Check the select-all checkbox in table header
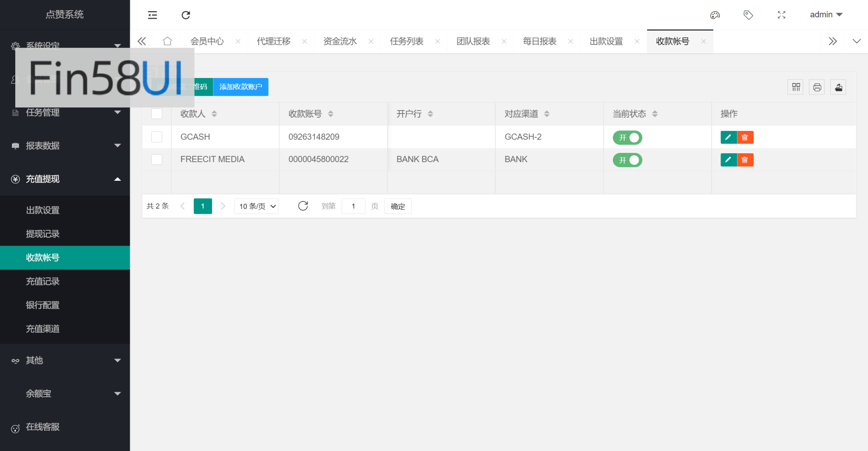 point(157,114)
